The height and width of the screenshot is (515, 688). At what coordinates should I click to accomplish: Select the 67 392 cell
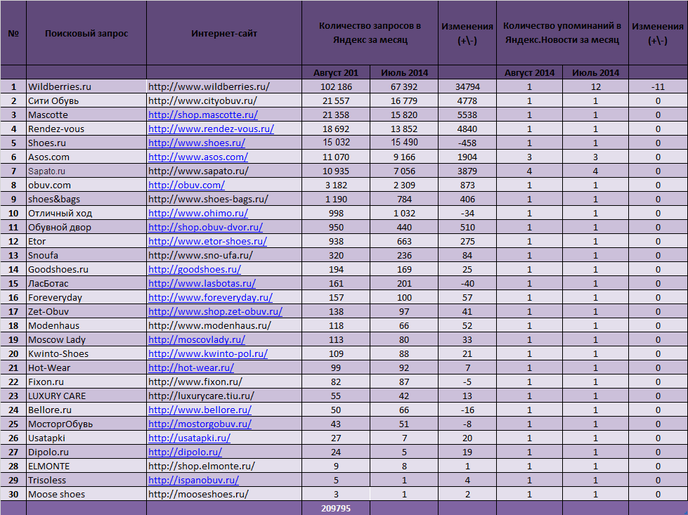point(404,87)
